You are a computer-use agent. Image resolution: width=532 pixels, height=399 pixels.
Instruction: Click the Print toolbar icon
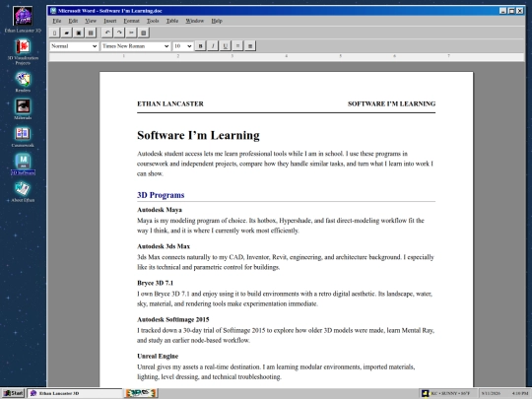point(91,33)
